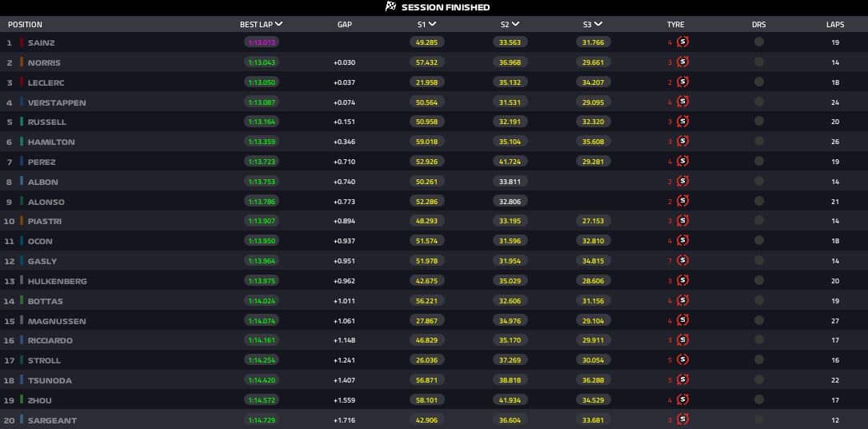
Task: Click Piastri's soft tyre icon
Action: tap(682, 220)
